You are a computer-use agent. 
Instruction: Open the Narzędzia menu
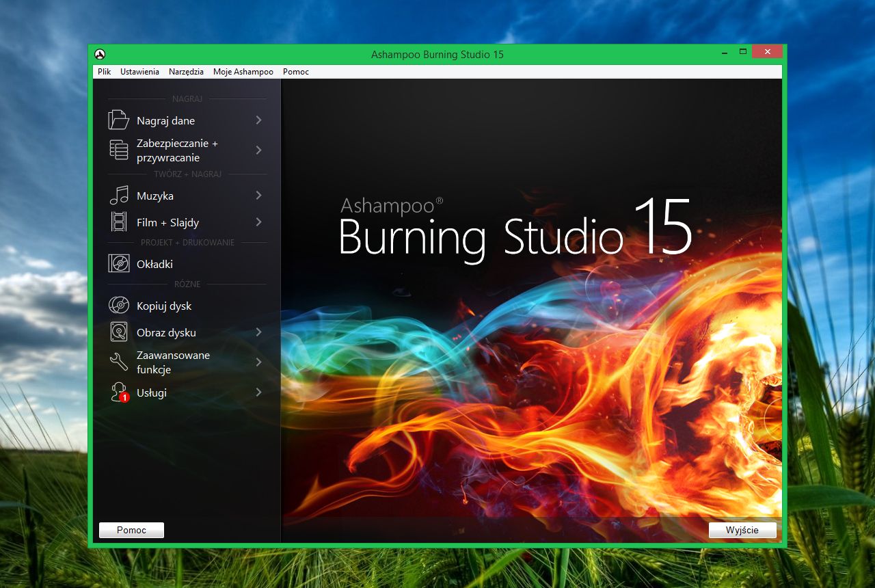(x=186, y=72)
